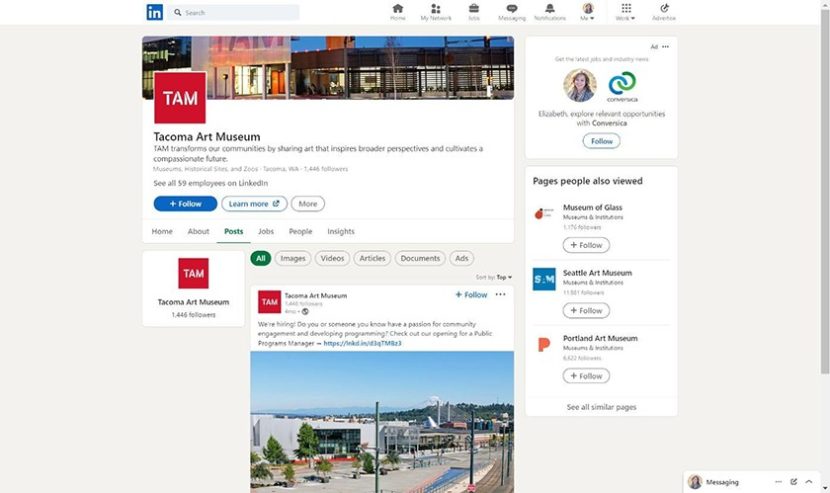The image size is (830, 493).
Task: Select the Videos filter chip
Action: (x=332, y=258)
